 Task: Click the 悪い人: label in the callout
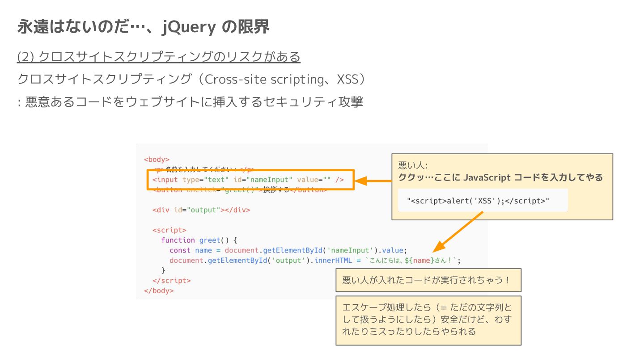[413, 165]
